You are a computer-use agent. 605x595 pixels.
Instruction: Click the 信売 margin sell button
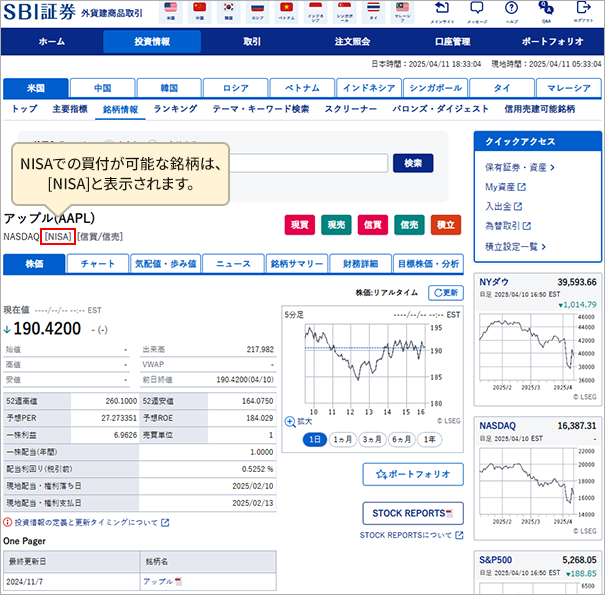pos(409,225)
